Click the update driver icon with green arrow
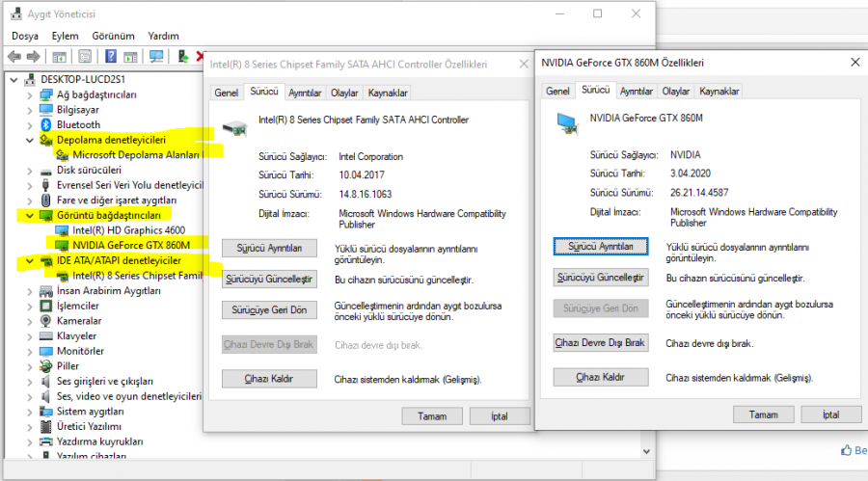Viewport: 868px width, 481px height. [182, 57]
